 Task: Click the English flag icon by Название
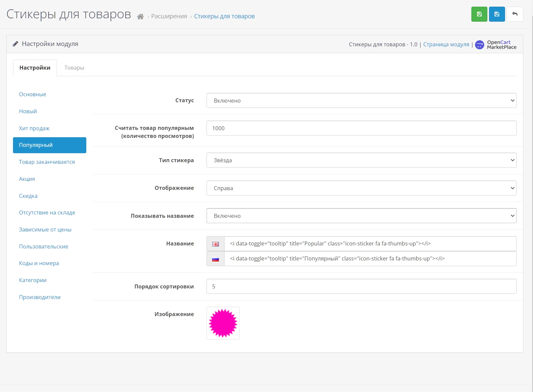coord(216,244)
